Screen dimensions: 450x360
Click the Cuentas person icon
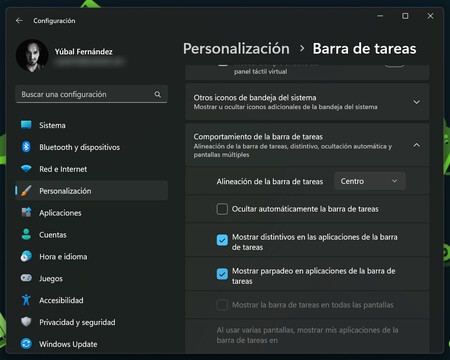[x=26, y=234]
